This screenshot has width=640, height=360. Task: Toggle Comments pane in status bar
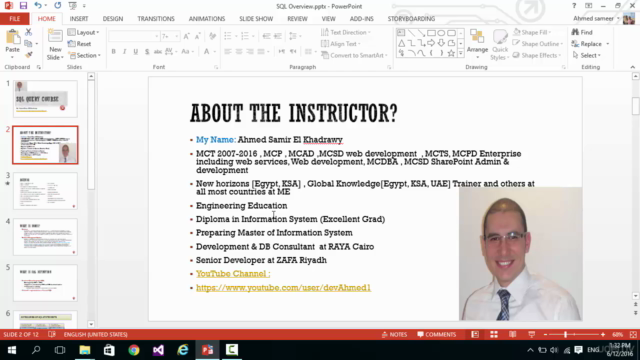[x=436, y=334]
